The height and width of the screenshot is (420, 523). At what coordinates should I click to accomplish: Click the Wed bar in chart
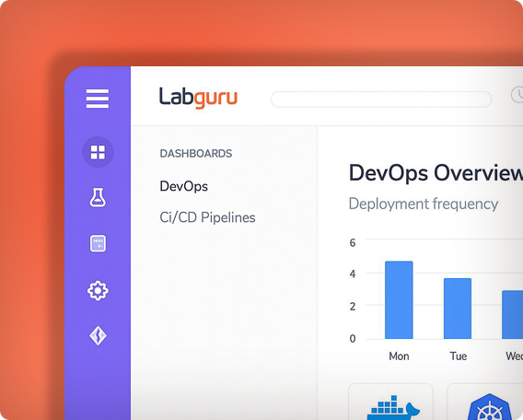pyautogui.click(x=512, y=315)
